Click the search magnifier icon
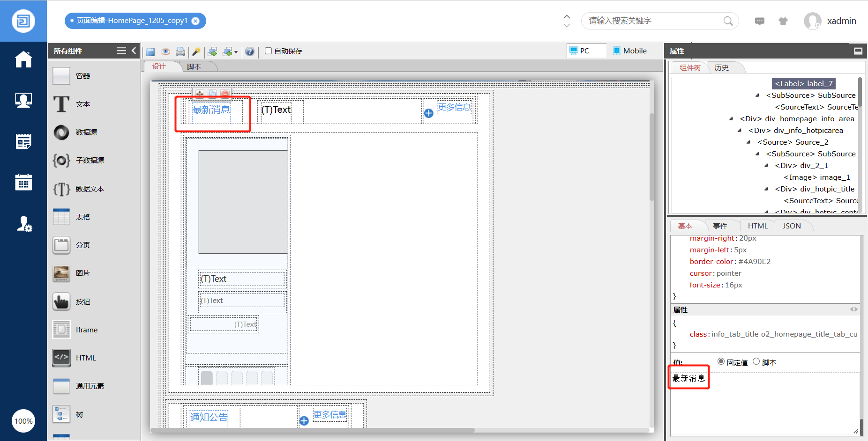The width and height of the screenshot is (868, 441). pos(728,21)
